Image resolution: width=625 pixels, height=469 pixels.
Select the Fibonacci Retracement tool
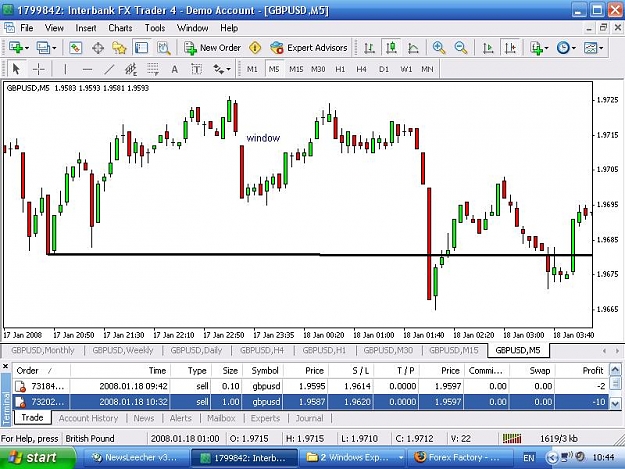[x=153, y=69]
